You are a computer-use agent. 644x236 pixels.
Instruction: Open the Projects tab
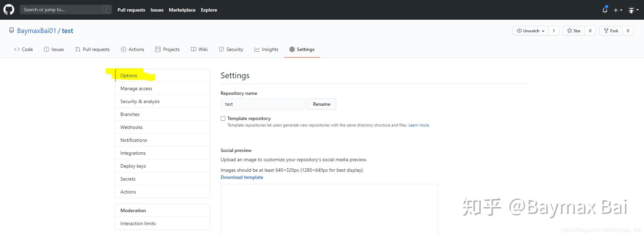pos(167,49)
